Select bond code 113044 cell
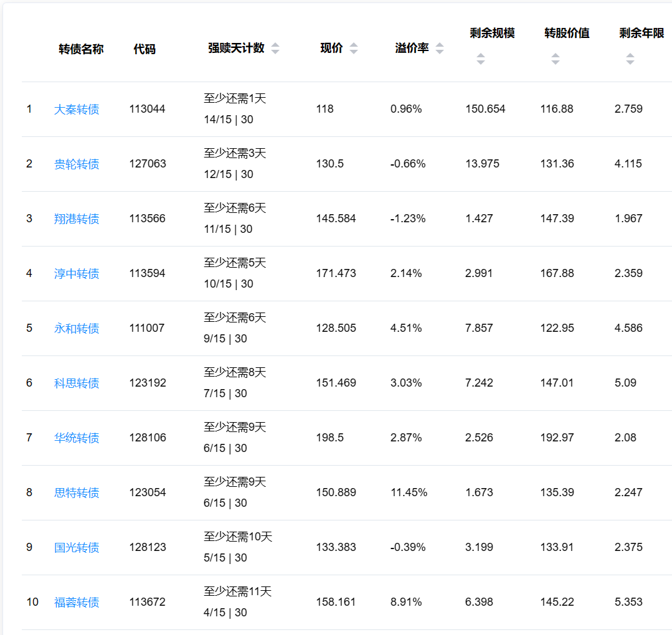 point(148,109)
